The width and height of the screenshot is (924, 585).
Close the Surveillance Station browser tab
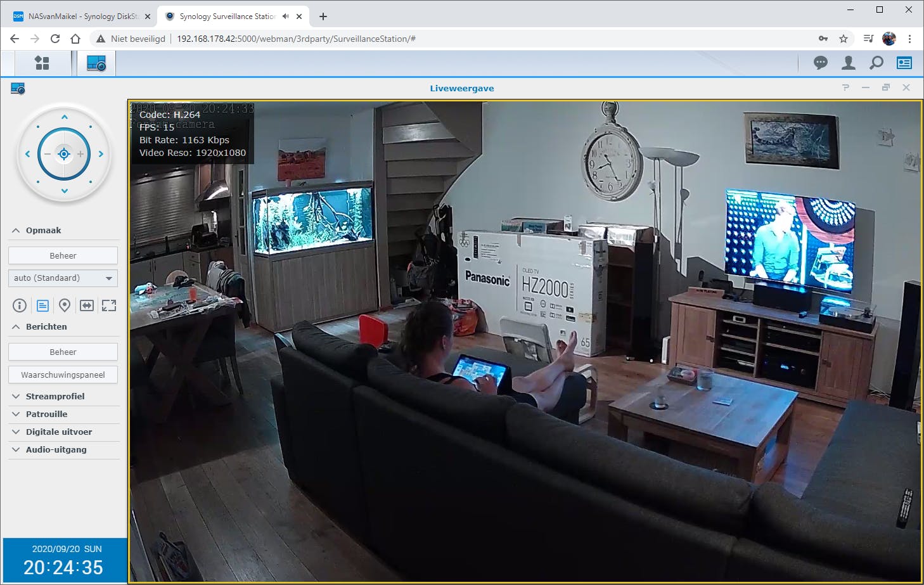pyautogui.click(x=299, y=16)
